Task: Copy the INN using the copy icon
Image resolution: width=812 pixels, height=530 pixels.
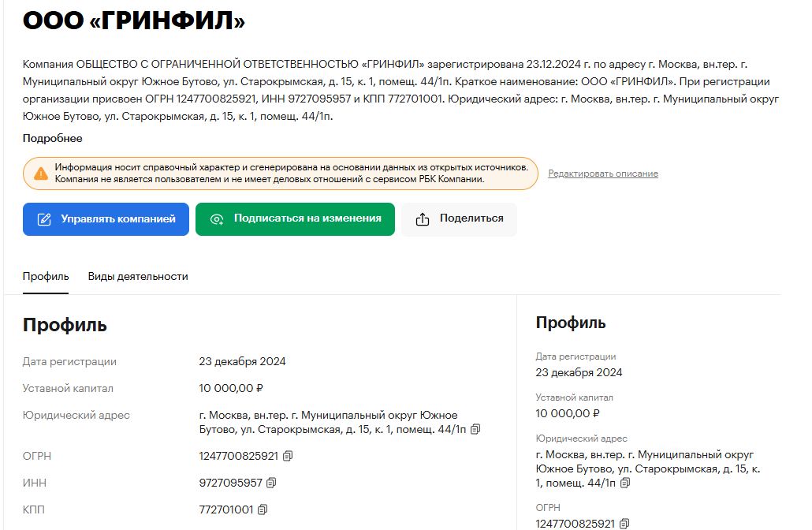Action: (x=270, y=483)
